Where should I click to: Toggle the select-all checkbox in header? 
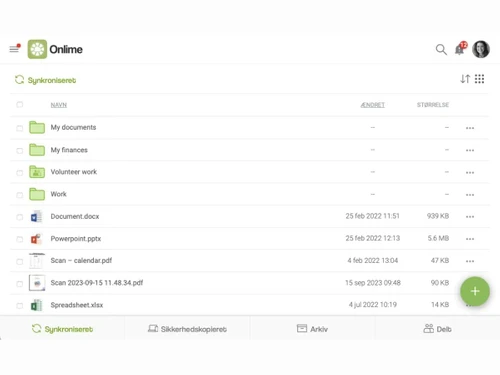[20, 105]
